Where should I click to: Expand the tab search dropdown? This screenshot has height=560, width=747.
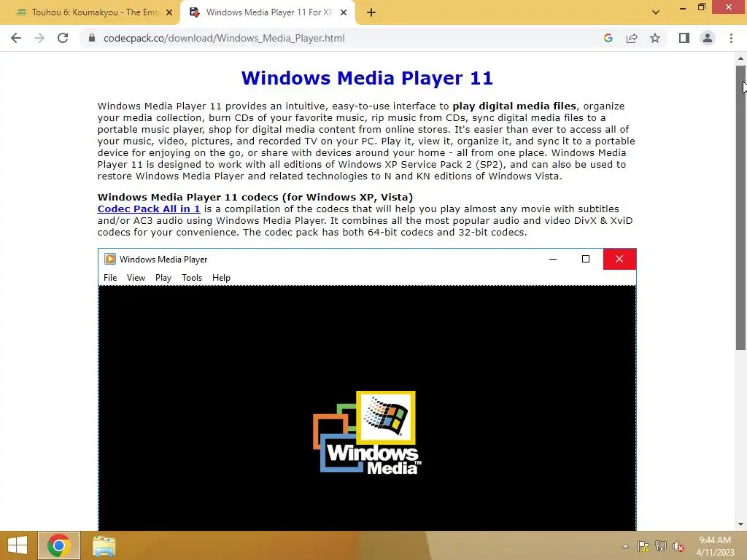tap(656, 12)
